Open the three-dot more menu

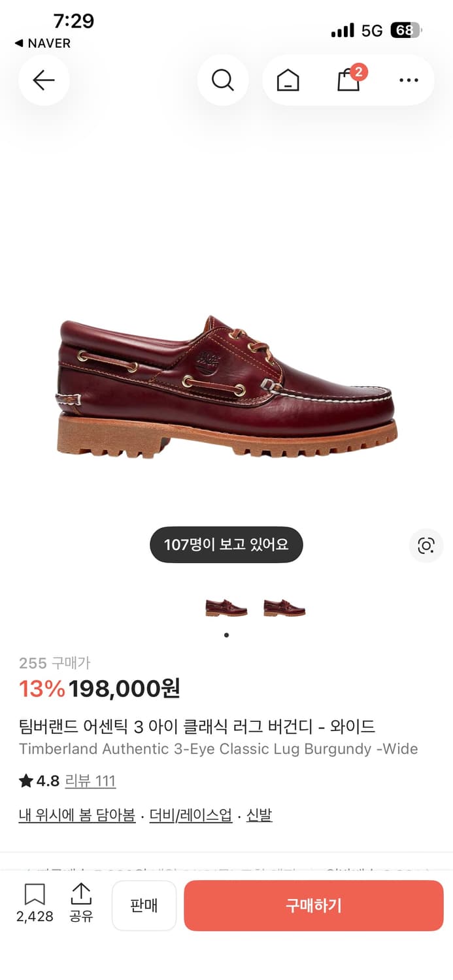click(409, 80)
